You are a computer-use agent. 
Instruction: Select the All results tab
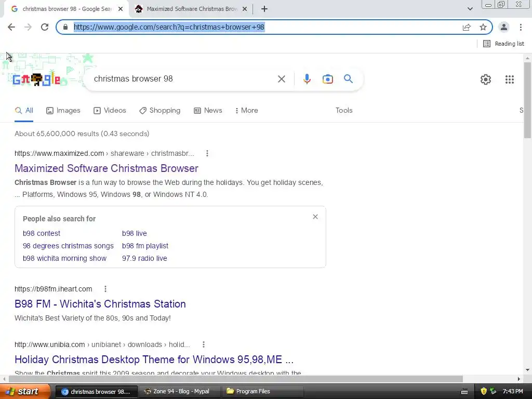pos(24,111)
